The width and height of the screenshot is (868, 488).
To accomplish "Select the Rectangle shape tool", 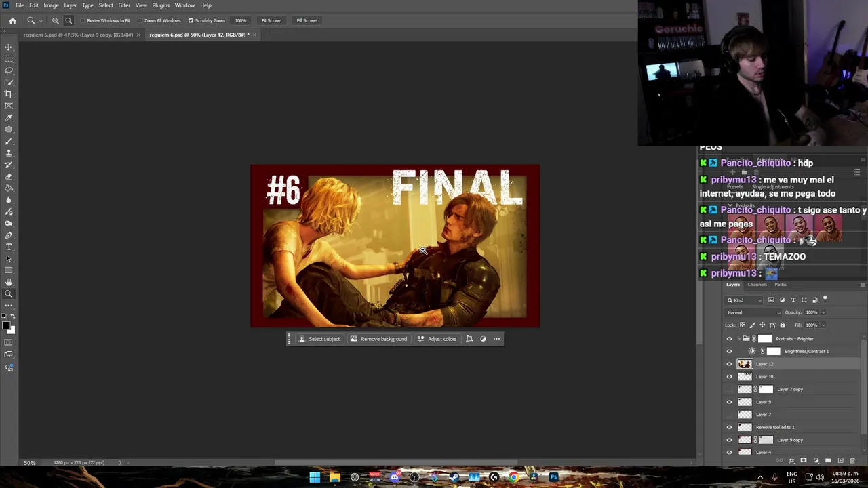I will 9,270.
